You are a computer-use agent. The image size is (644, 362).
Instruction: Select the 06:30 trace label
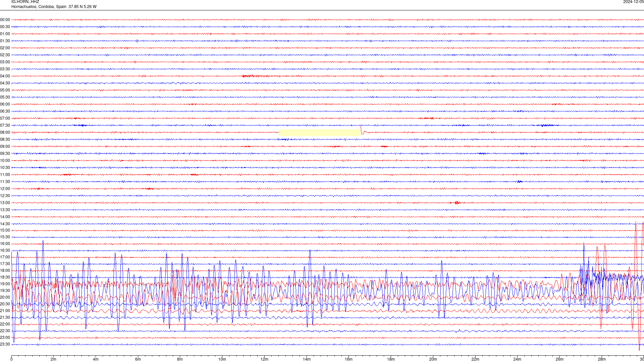pos(5,111)
